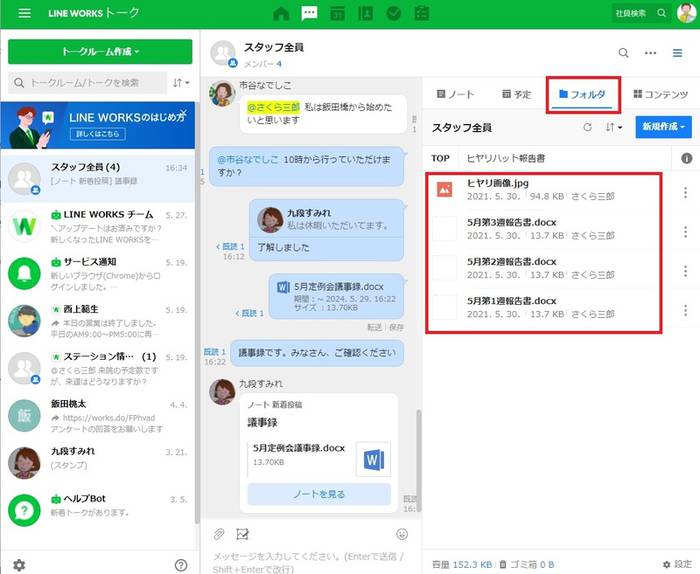Viewport: 700px width, 574px height.
Task: Select the フォルダ tab
Action: coord(582,94)
